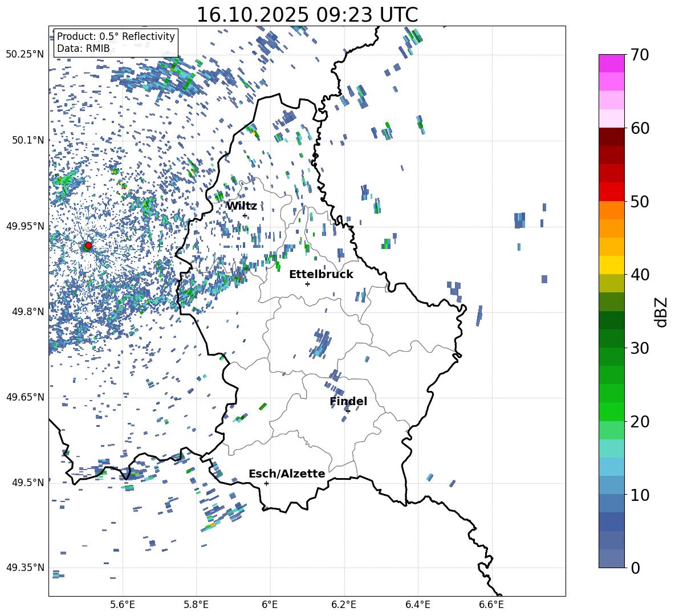675x616 pixels.
Task: Click the green echo west of Findel
Action: pyautogui.click(x=262, y=406)
